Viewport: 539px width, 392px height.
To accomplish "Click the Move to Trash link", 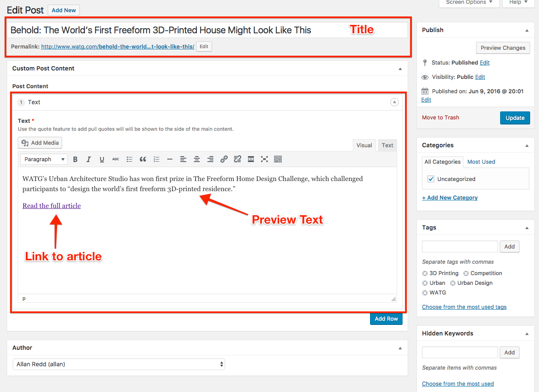I will [x=441, y=117].
